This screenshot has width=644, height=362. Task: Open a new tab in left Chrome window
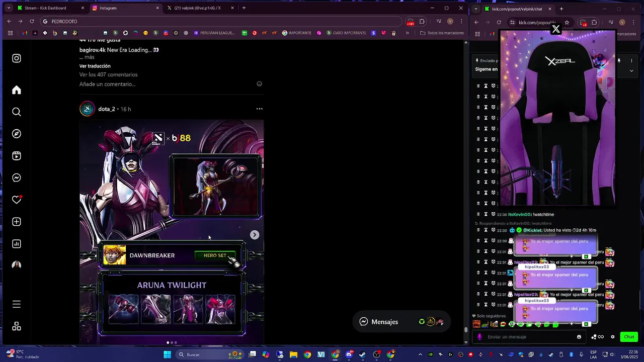pos(244,8)
